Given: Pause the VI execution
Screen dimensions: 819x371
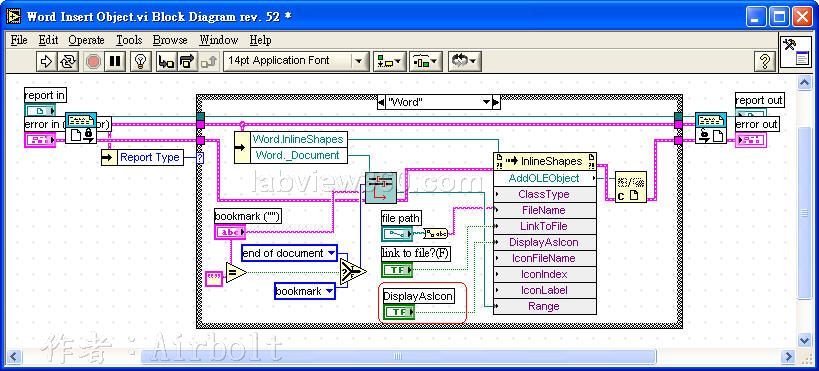Looking at the screenshot, I should click(x=114, y=62).
